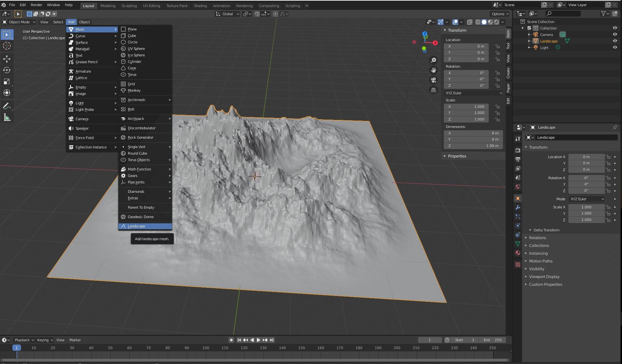Select the Annotate pencil tool
622x364 pixels.
point(7,106)
